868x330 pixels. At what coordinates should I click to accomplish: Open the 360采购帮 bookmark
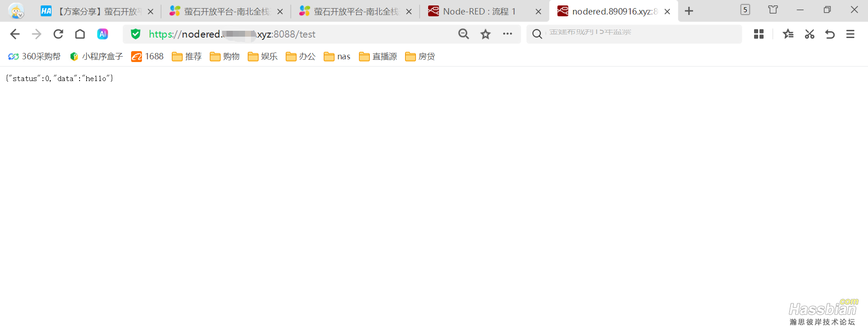tap(34, 57)
